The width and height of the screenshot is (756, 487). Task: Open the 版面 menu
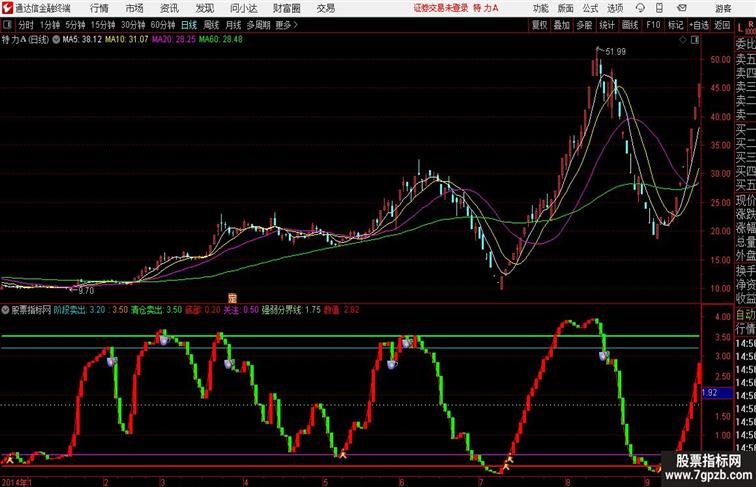coord(566,8)
